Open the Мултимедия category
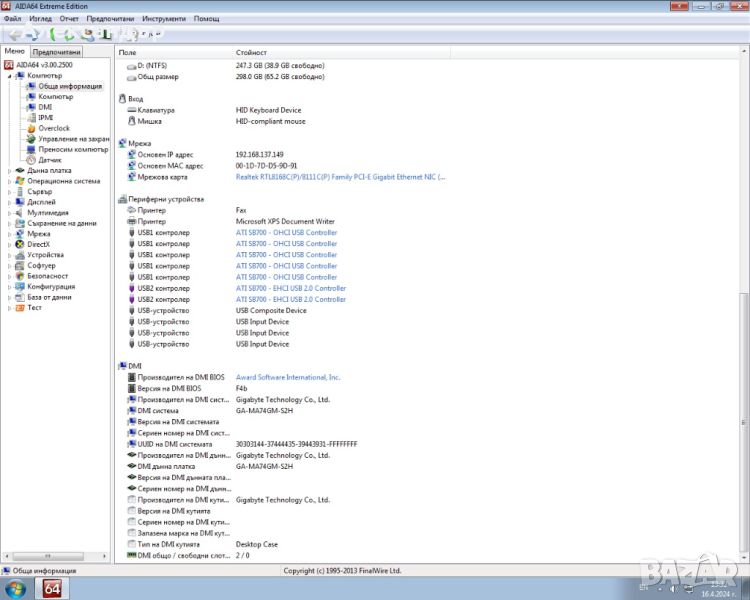Viewport: 750px width, 600px height. pyautogui.click(x=47, y=213)
